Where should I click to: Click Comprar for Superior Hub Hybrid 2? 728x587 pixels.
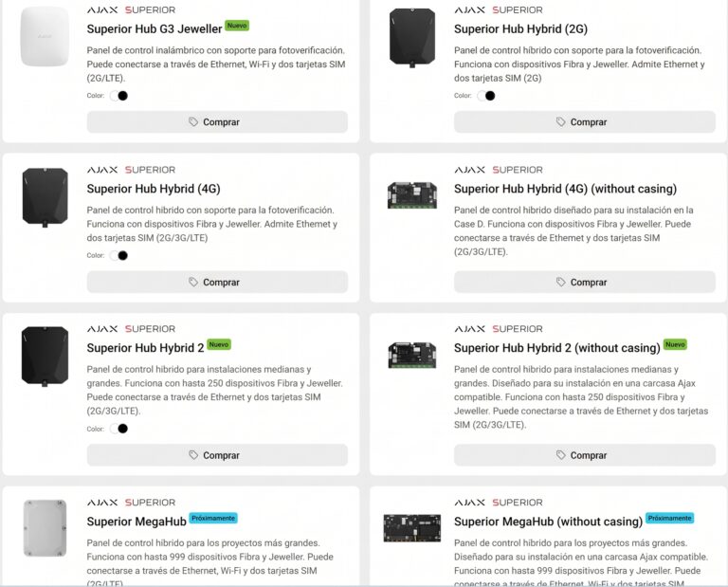[217, 455]
